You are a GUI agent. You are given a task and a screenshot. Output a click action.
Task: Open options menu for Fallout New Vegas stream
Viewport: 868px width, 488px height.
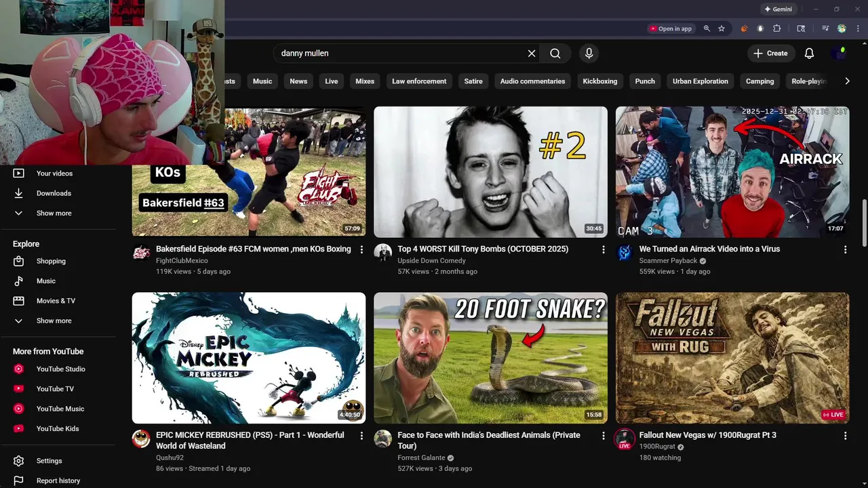click(845, 436)
